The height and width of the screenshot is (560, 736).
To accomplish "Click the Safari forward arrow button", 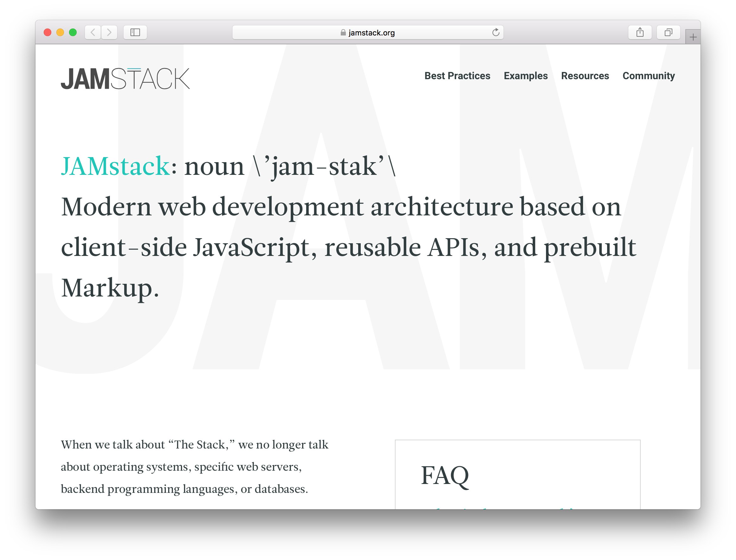I will coord(109,32).
